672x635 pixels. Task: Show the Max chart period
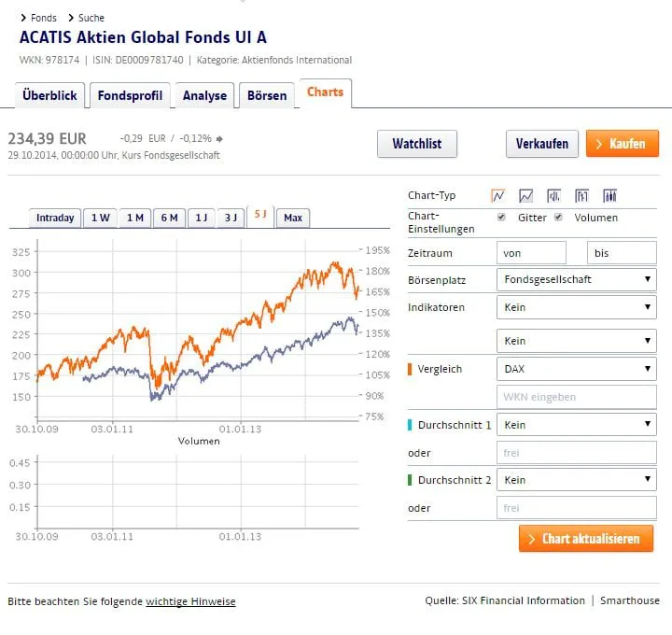pyautogui.click(x=293, y=218)
